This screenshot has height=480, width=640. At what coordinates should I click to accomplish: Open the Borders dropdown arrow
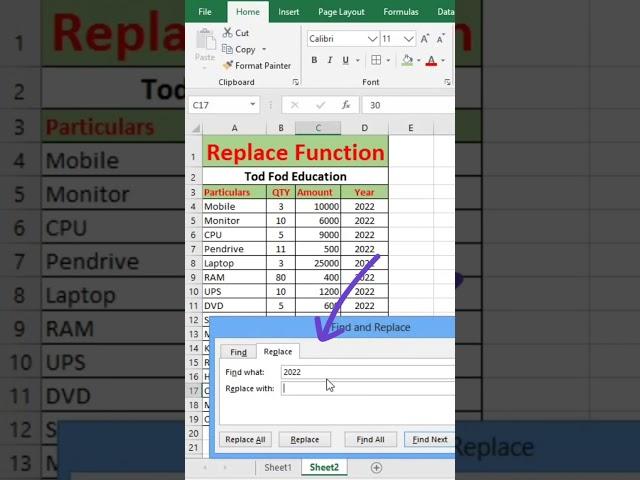(x=388, y=61)
